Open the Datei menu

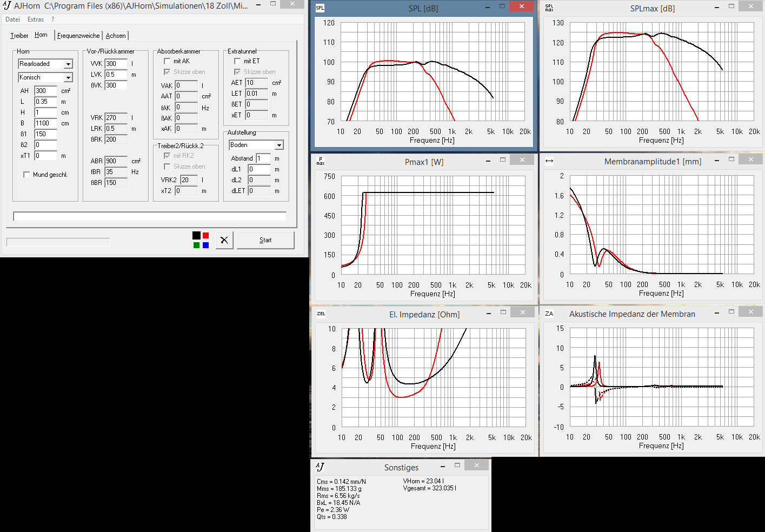12,19
